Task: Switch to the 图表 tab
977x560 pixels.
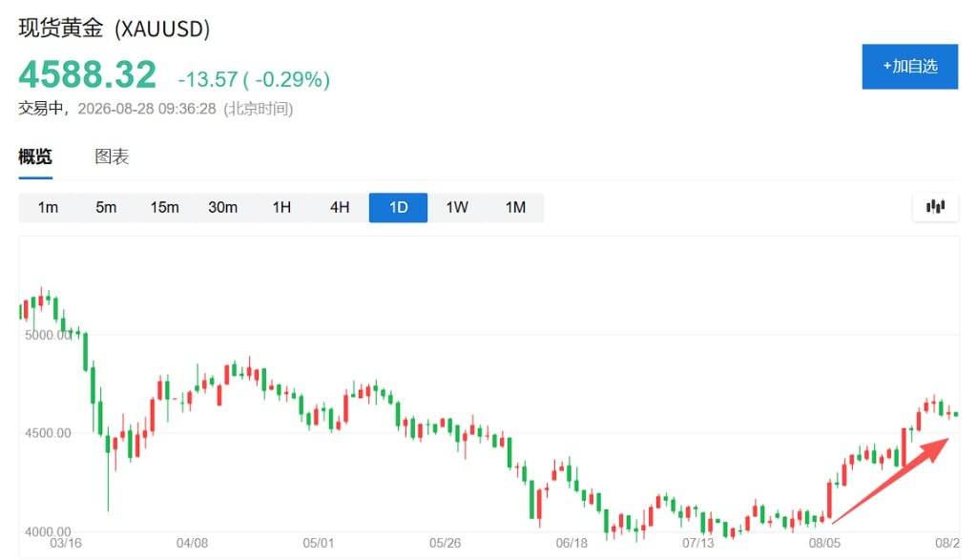Action: [112, 156]
